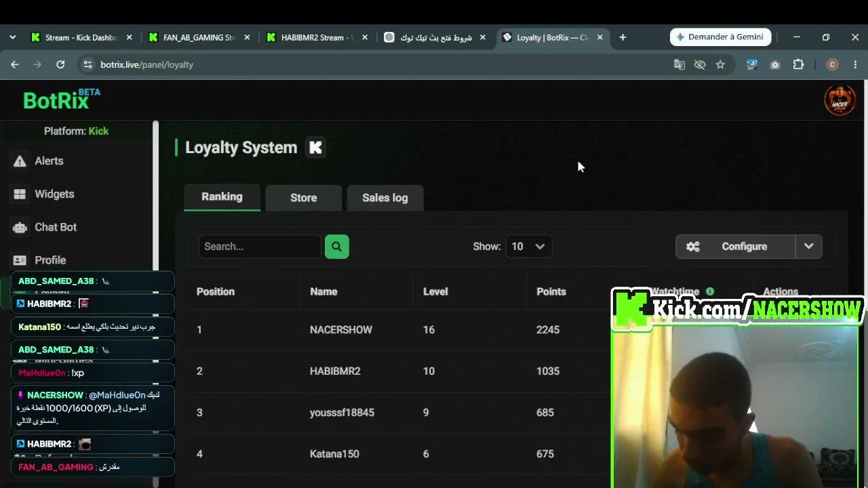Click the BotRix logo
Viewport: 868px width, 488px height.
[x=61, y=100]
